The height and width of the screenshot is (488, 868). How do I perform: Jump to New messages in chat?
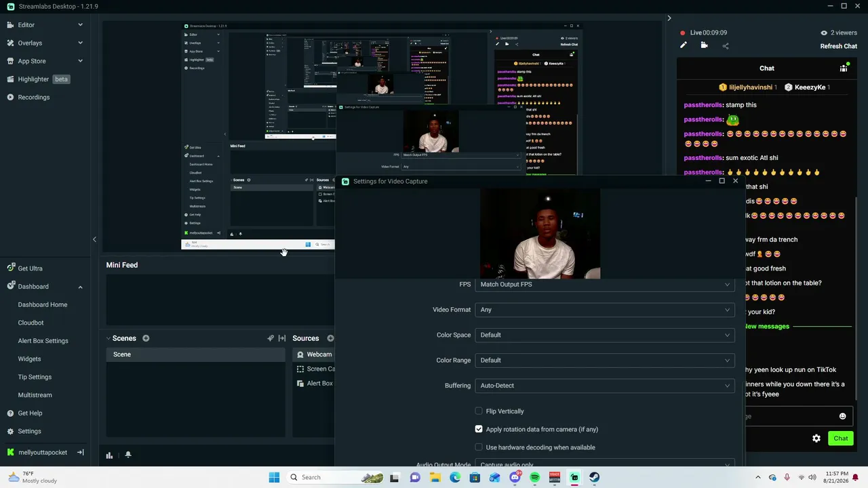pos(767,327)
